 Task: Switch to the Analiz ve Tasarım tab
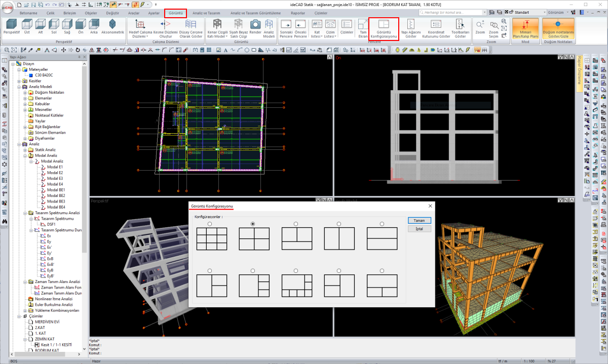click(x=207, y=13)
